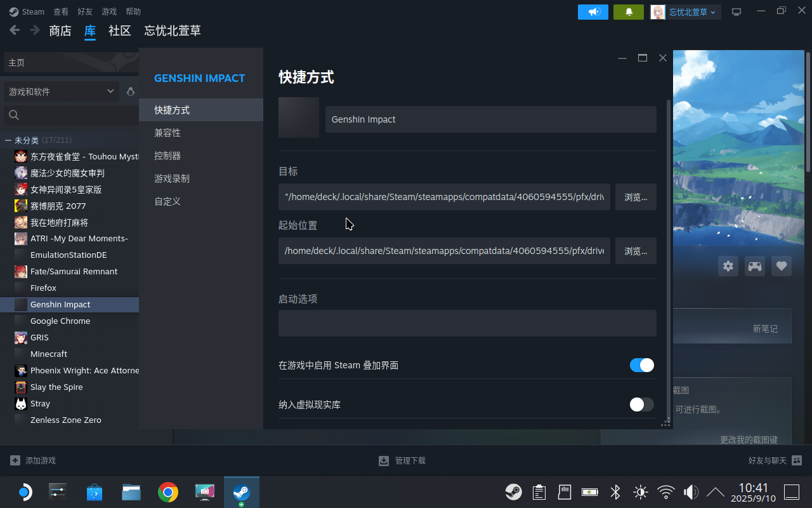Viewport: 812px width, 508px height.
Task: Check battery status tray icon
Action: [x=590, y=492]
